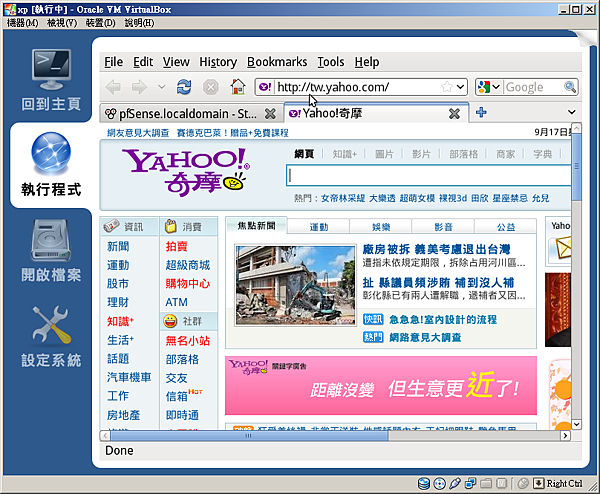Image resolution: width=600 pixels, height=494 pixels.
Task: Open the demolition news photo thumbnail
Action: point(295,285)
